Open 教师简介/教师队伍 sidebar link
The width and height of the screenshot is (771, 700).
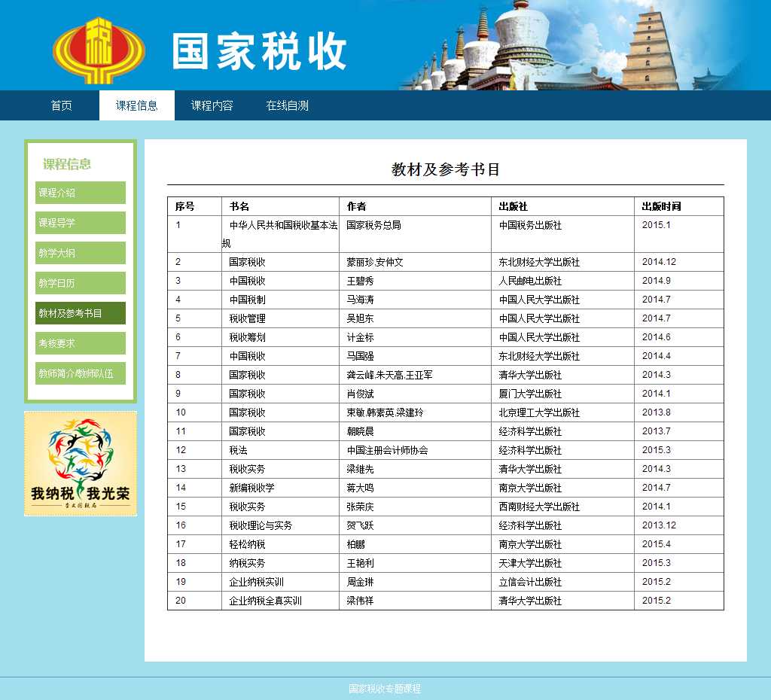tap(81, 373)
